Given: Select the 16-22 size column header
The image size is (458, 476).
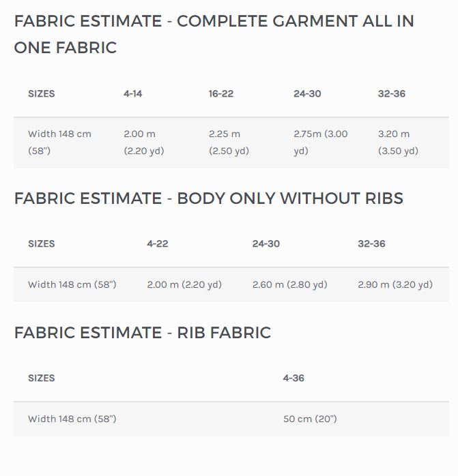Looking at the screenshot, I should [221, 94].
